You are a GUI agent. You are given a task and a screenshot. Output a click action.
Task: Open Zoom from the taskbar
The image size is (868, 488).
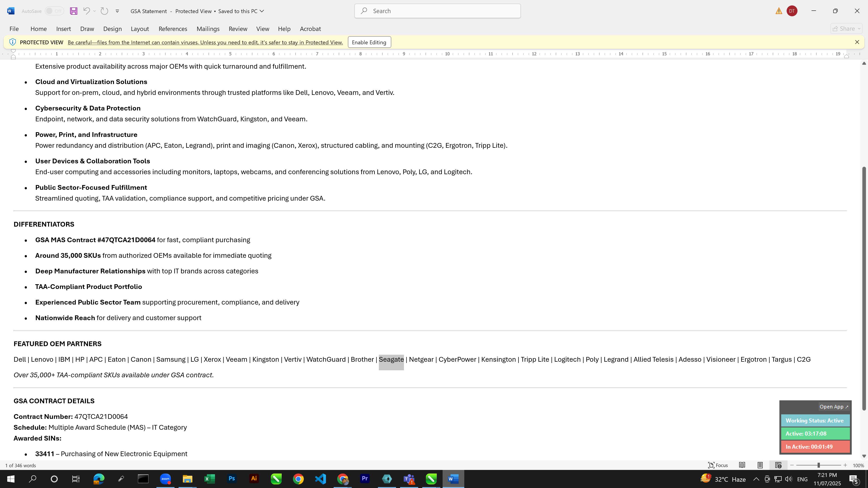point(165,479)
